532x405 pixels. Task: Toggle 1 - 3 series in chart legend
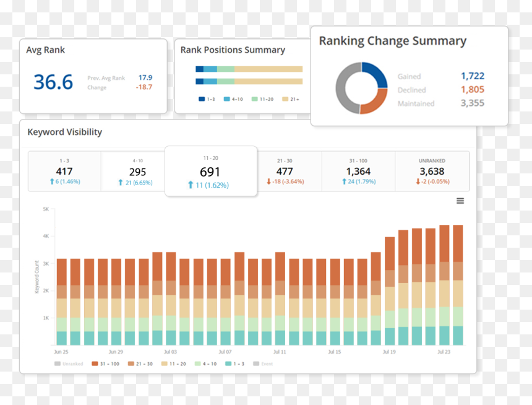coord(235,364)
